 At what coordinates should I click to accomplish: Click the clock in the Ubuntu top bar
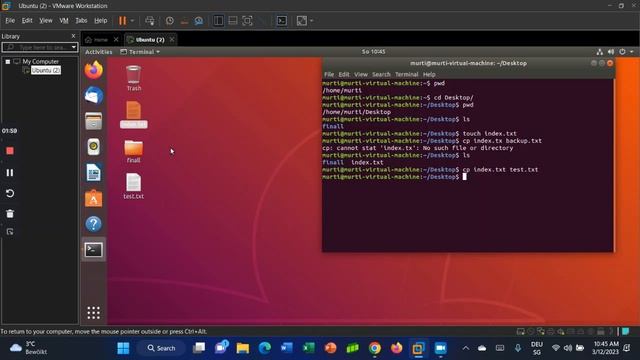[373, 52]
